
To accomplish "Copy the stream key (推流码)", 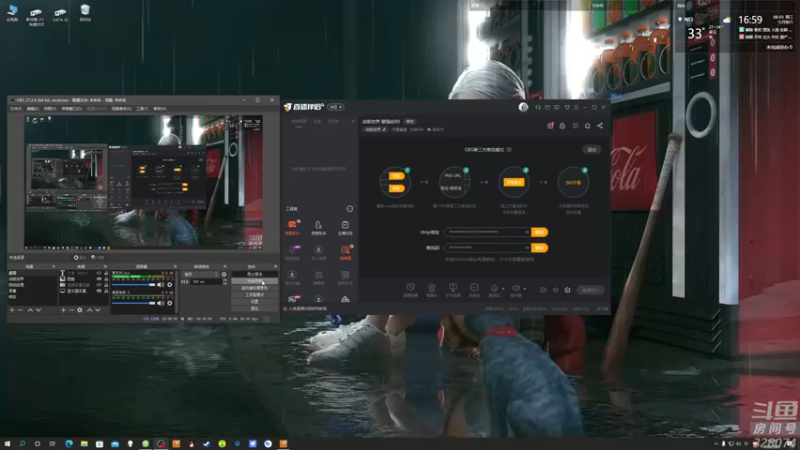I will [539, 247].
